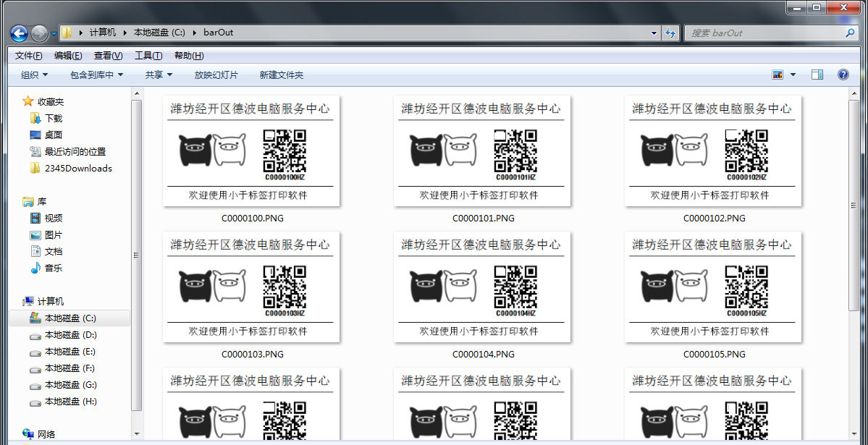Open the 帮助(H) menu

[x=189, y=55]
